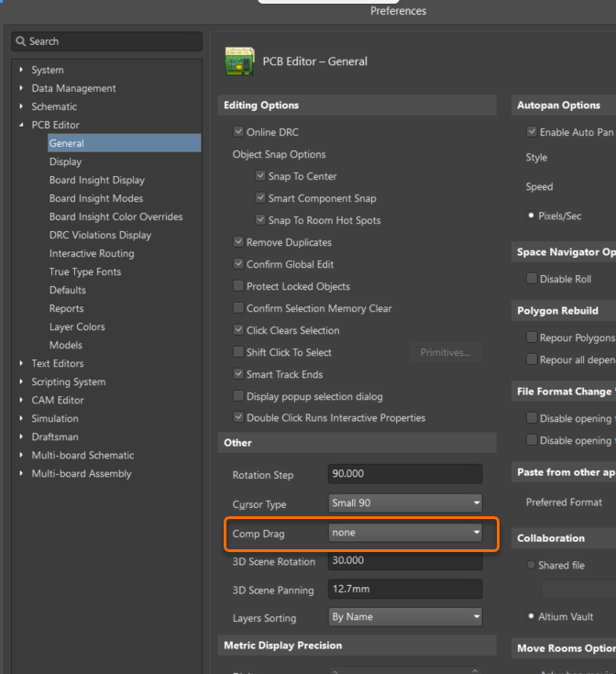
Task: Collapse the PCB Editor tree node
Action: click(x=21, y=125)
